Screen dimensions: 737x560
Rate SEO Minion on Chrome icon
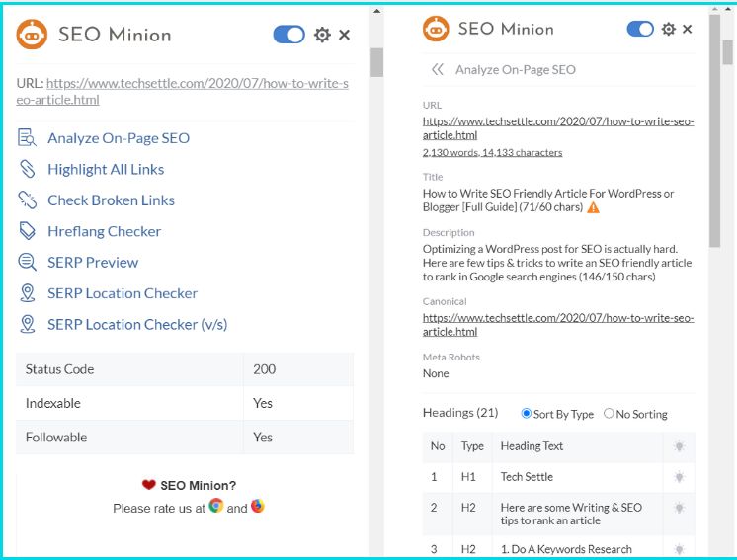216,506
